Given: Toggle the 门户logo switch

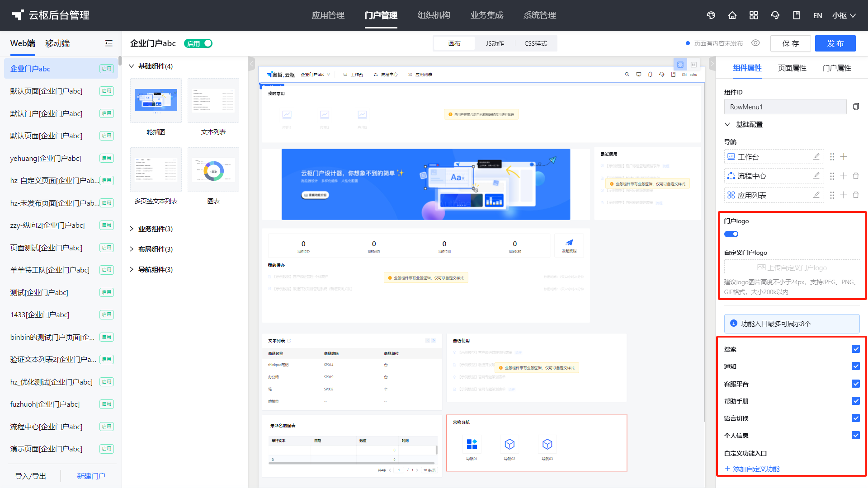Looking at the screenshot, I should click(731, 234).
